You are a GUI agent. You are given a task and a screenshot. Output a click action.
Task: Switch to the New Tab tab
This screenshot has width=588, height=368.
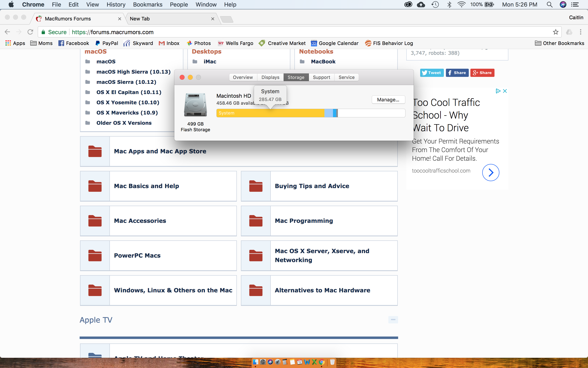[173, 19]
